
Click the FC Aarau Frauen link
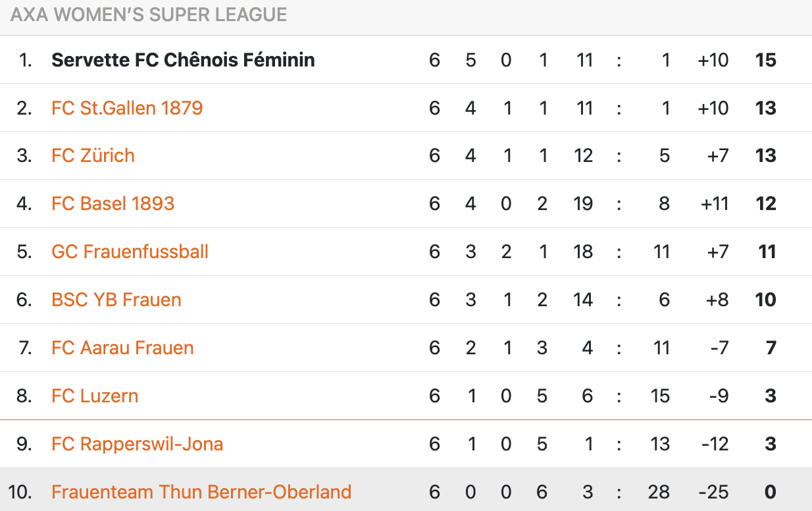coord(122,348)
